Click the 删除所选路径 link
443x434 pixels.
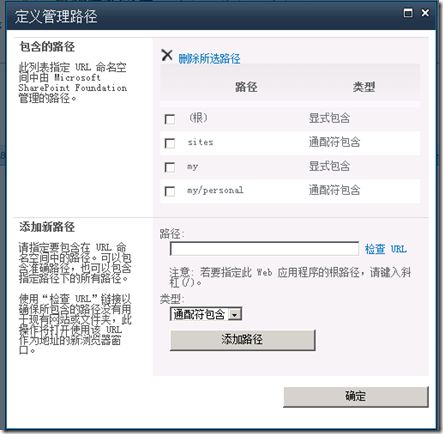(209, 59)
